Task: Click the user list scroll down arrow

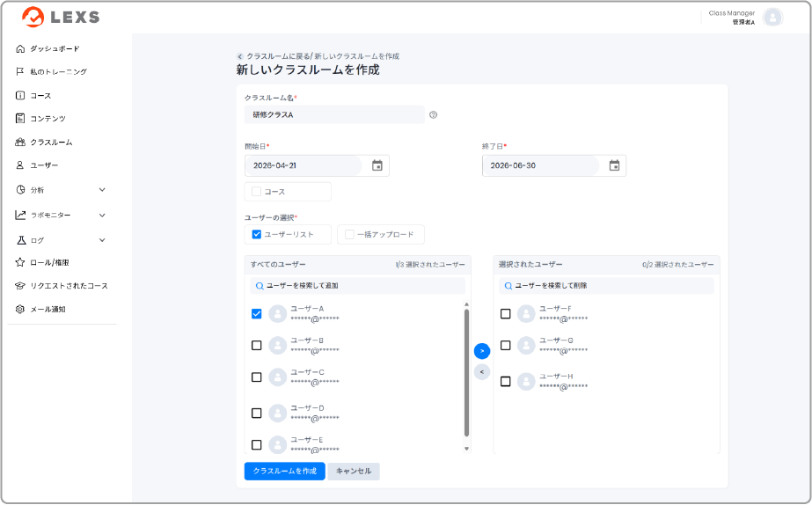Action: point(466,449)
